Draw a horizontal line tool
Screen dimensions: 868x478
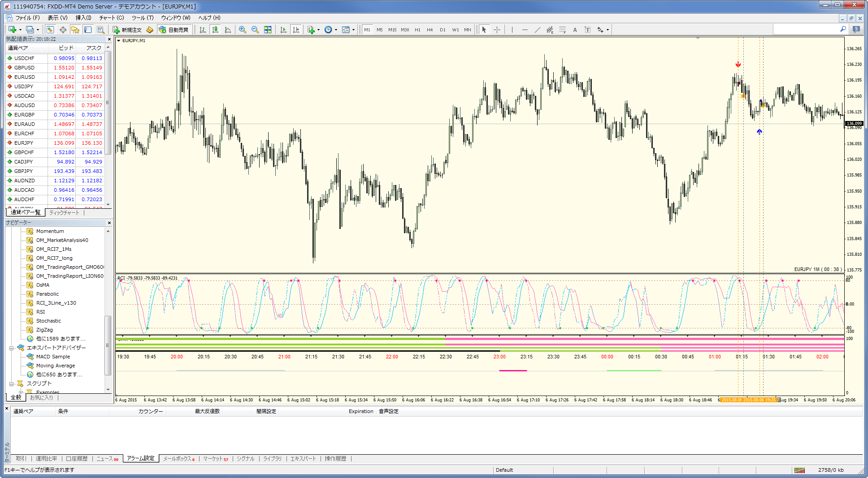pos(525,30)
